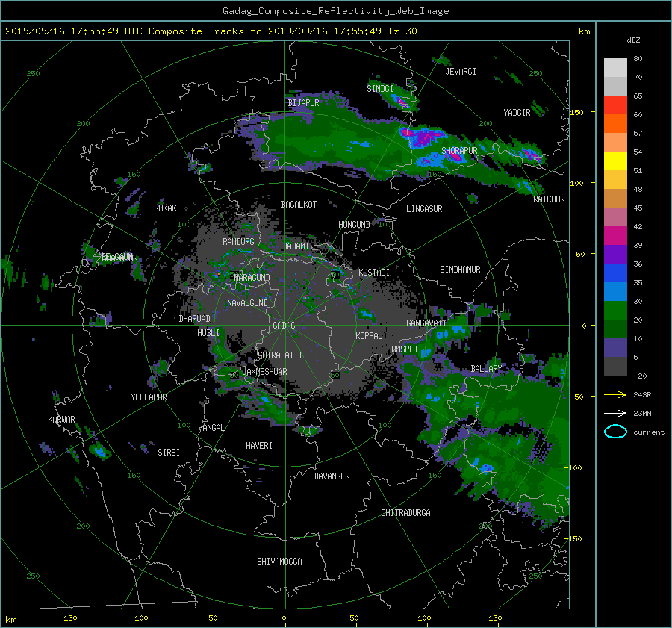The image size is (672, 628).
Task: Select the SINDHANUR city label
Action: coord(460,270)
